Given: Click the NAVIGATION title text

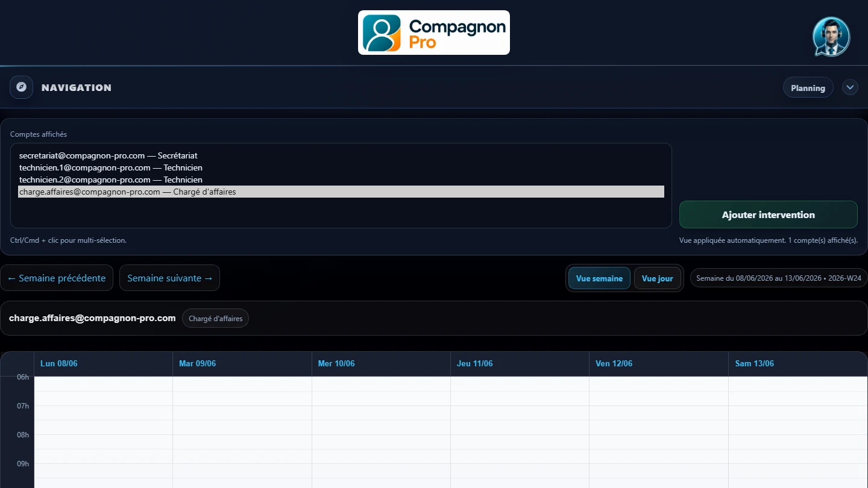Looking at the screenshot, I should (x=77, y=87).
